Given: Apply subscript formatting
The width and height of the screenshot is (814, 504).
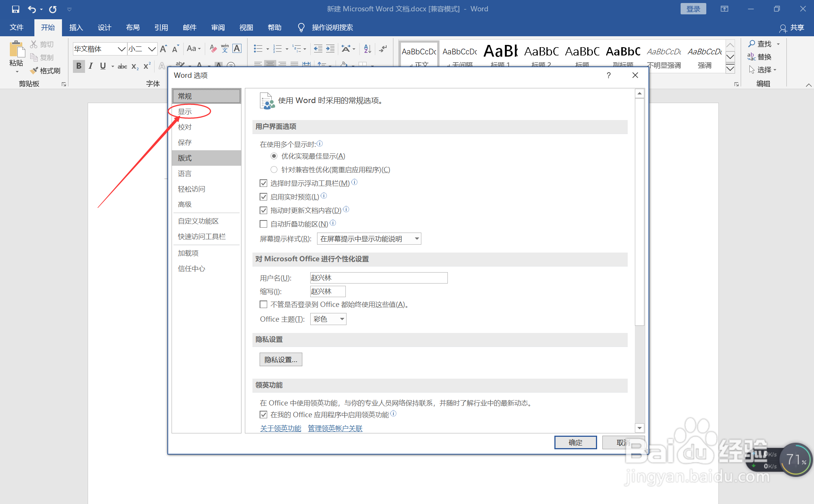Looking at the screenshot, I should pyautogui.click(x=135, y=66).
